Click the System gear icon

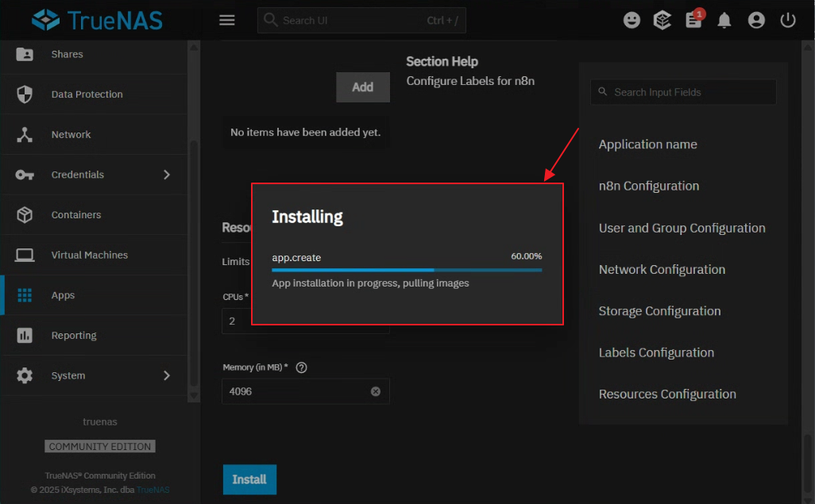coord(25,375)
